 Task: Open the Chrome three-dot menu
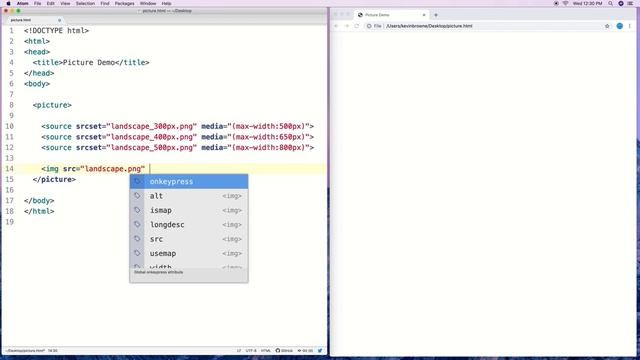coord(630,26)
